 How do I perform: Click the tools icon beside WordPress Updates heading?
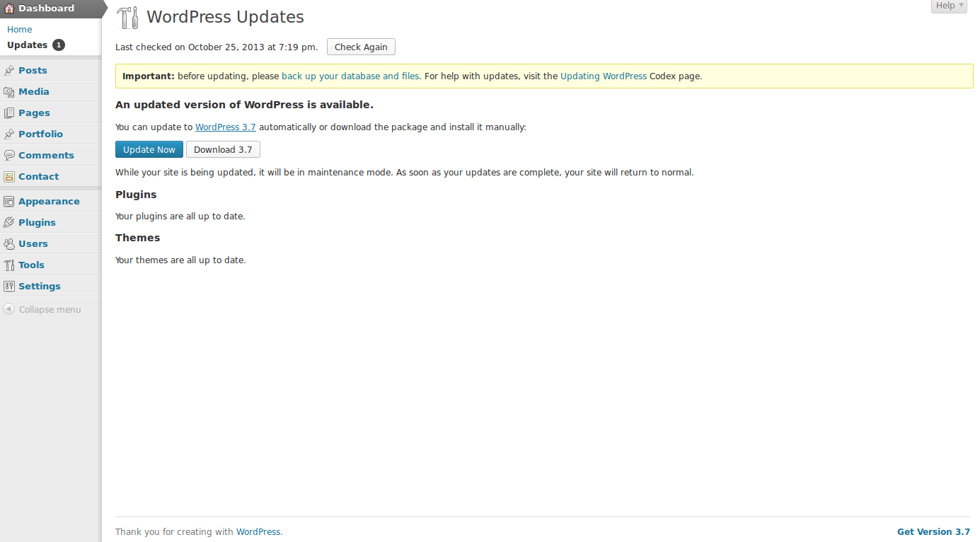click(128, 18)
